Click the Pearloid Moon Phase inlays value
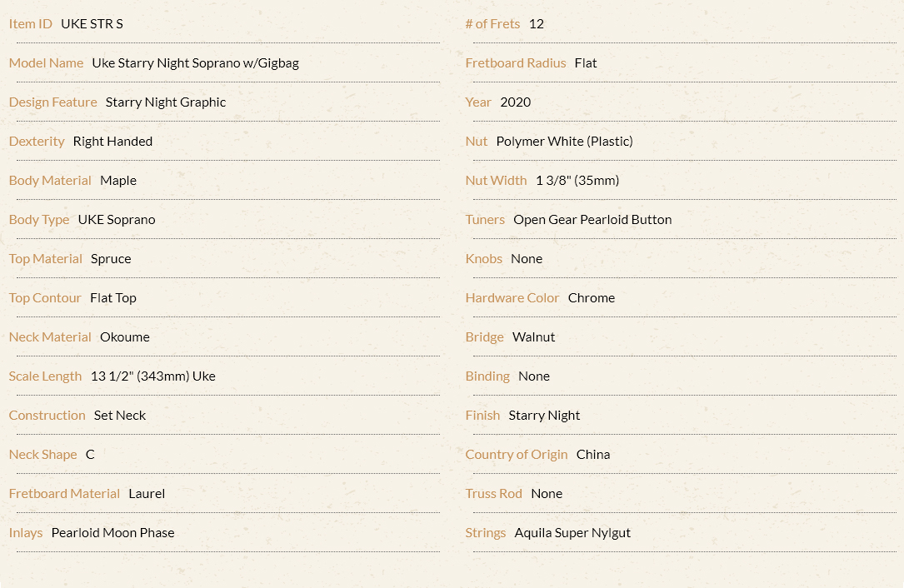 pyautogui.click(x=113, y=533)
